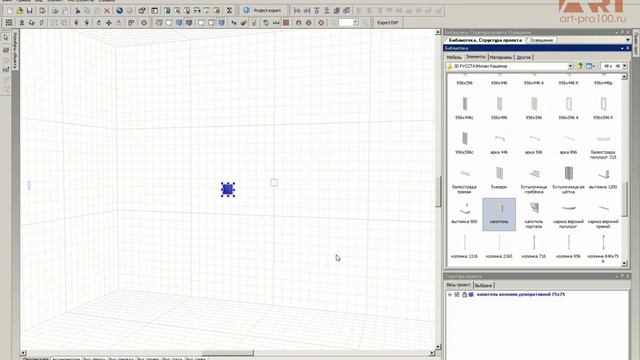
Task: Select the балюстрада прямая library item
Action: tap(464, 180)
